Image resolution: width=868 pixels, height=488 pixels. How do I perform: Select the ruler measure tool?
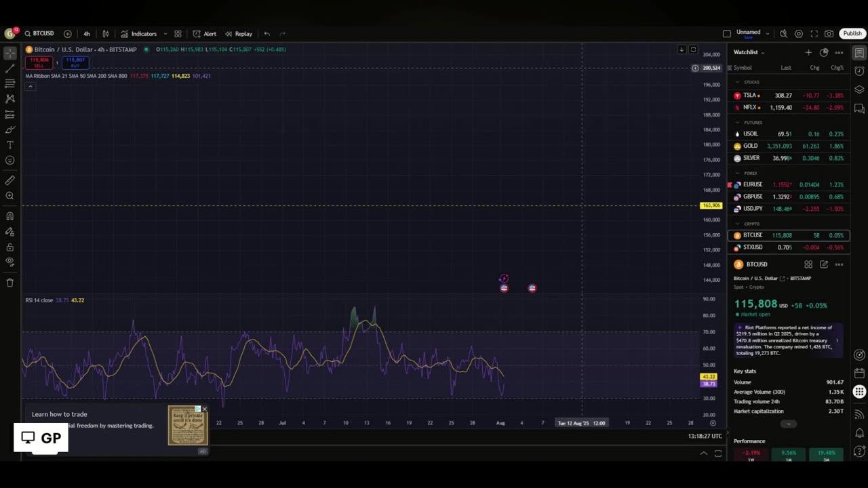point(10,180)
